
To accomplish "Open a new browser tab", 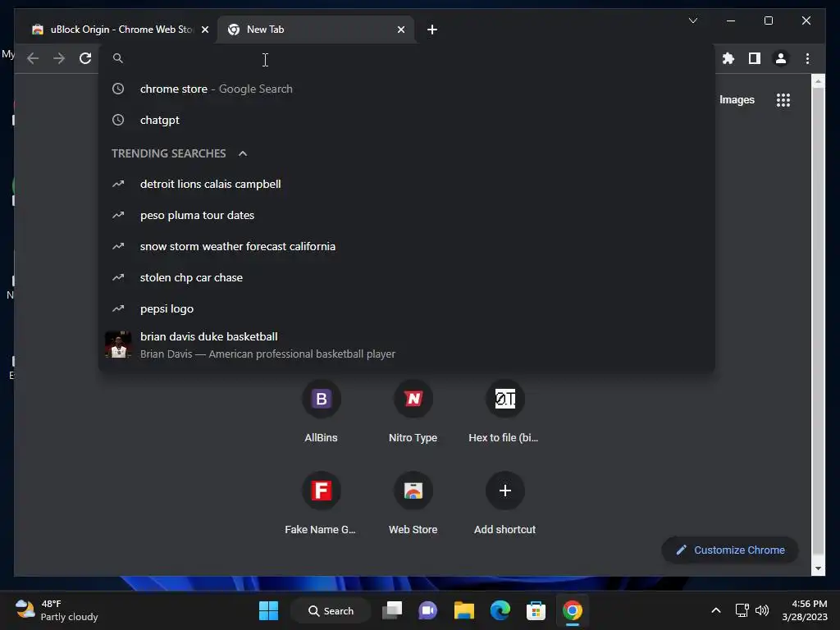I will pyautogui.click(x=432, y=30).
